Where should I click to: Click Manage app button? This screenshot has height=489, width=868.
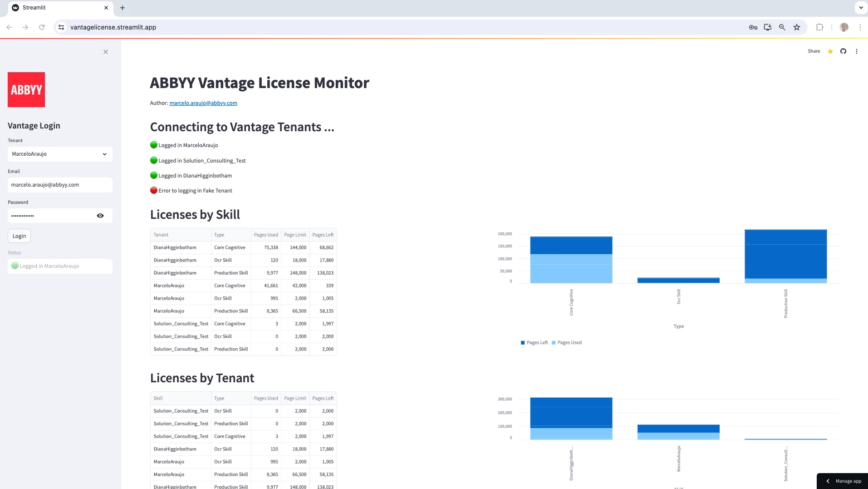843,481
